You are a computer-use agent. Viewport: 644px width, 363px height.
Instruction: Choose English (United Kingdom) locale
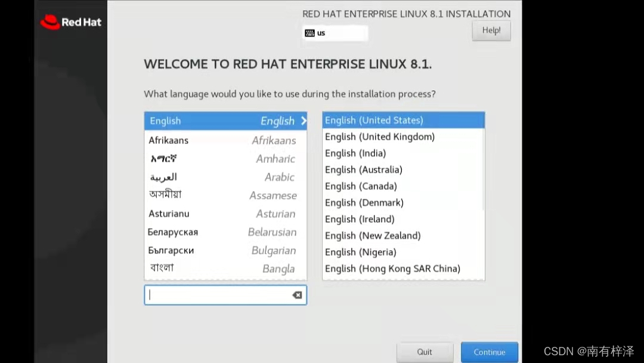point(403,137)
